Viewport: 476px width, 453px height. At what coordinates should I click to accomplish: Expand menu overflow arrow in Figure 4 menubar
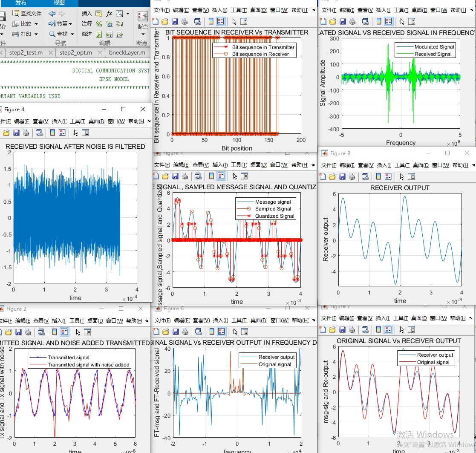pos(149,121)
